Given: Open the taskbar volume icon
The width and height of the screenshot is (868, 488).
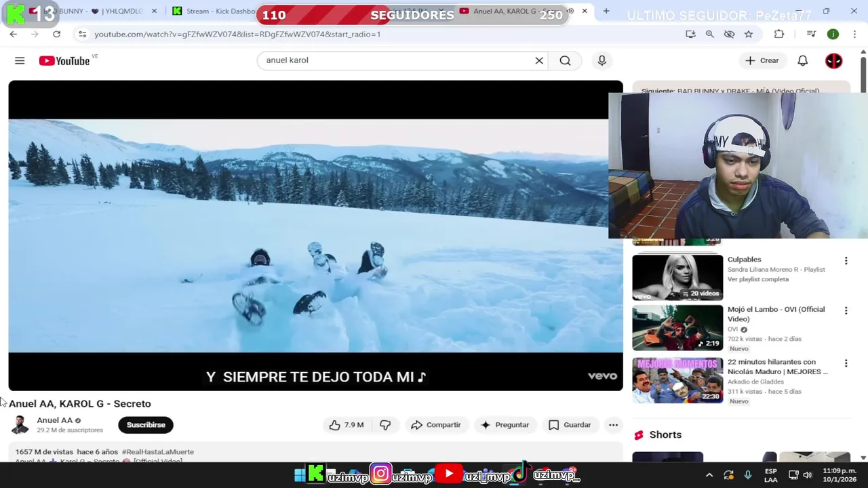Looking at the screenshot, I should (807, 475).
